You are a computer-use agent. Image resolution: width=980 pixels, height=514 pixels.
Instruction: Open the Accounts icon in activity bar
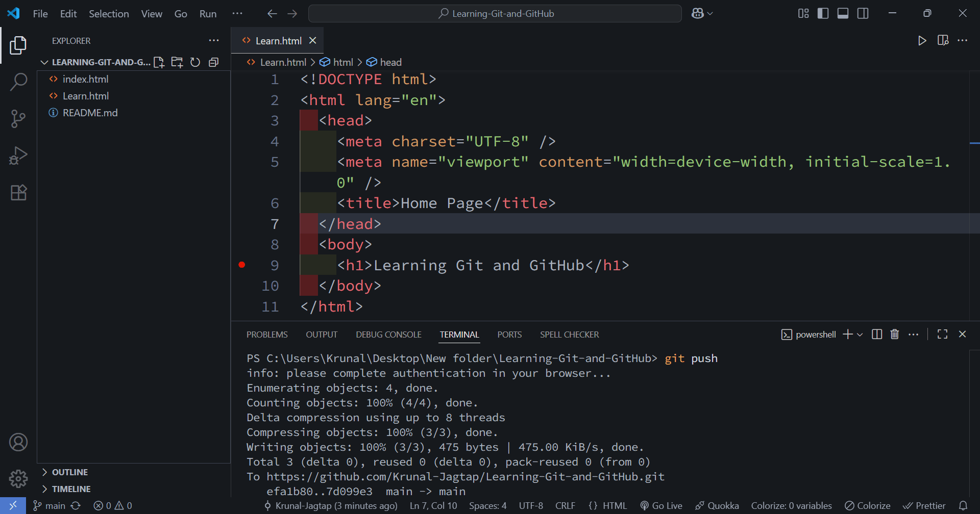click(18, 442)
